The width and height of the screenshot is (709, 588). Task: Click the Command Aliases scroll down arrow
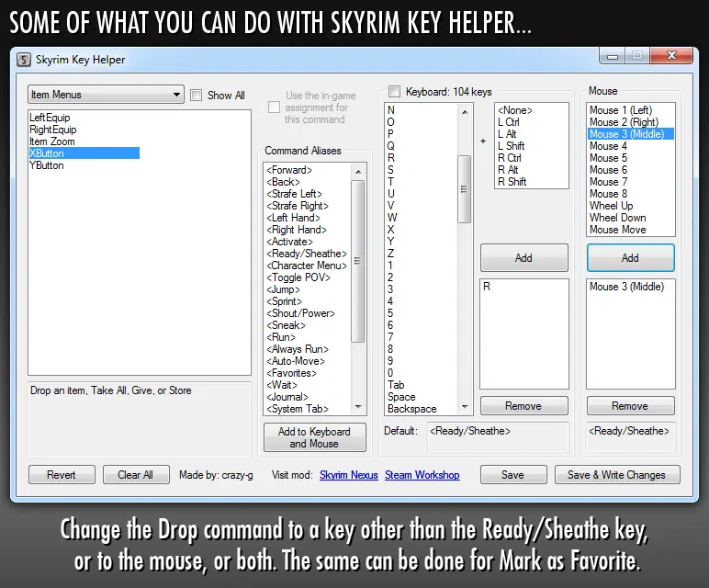(358, 407)
